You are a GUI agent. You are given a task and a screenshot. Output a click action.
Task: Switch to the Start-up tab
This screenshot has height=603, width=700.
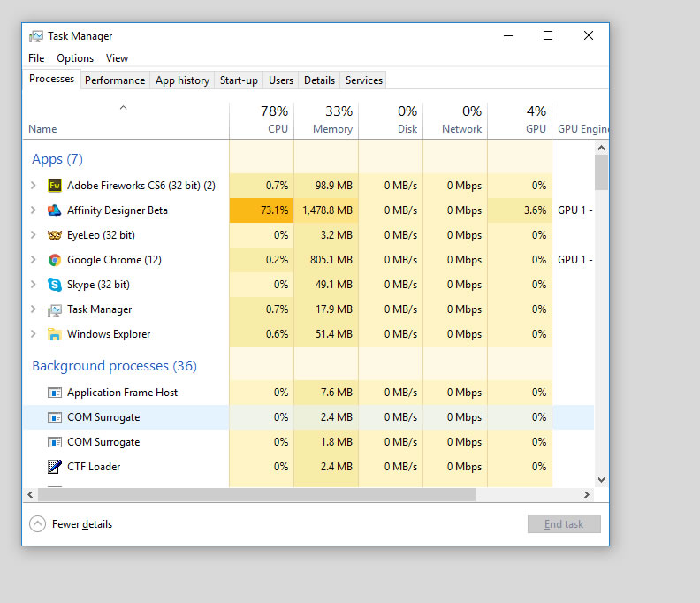point(239,80)
